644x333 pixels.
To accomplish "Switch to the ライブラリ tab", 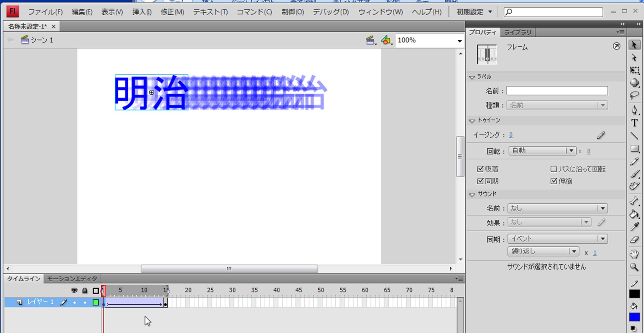I will (x=518, y=32).
